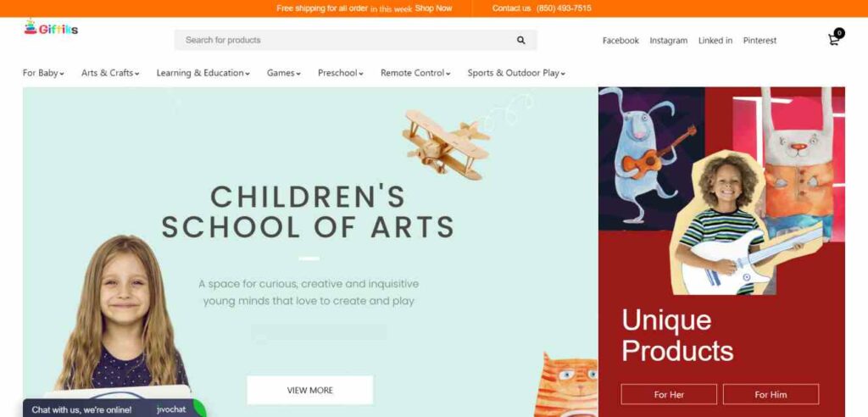Expand the Arts & Crafts dropdown

(x=110, y=73)
